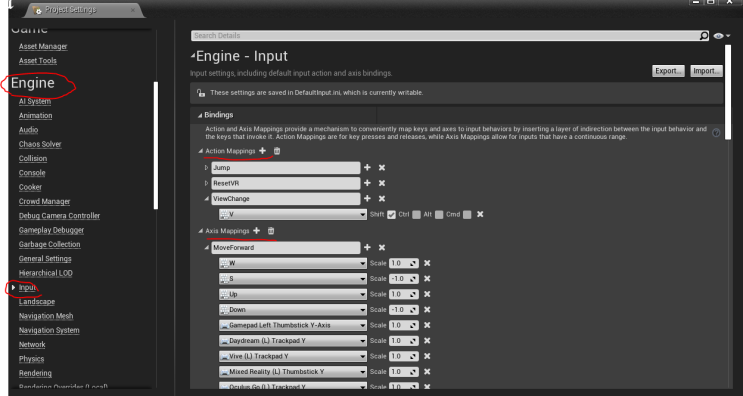Toggle the Cmd modifier checkbox
Screen dimensions: 743x396
pyautogui.click(x=467, y=215)
